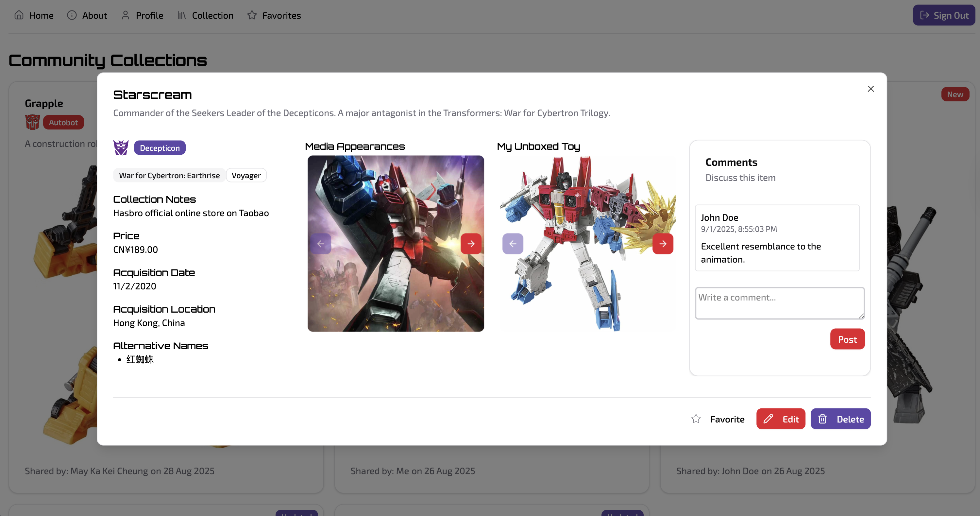Click Shared by: John Doe on 26 Aug 2025
Image resolution: width=980 pixels, height=516 pixels.
click(751, 471)
